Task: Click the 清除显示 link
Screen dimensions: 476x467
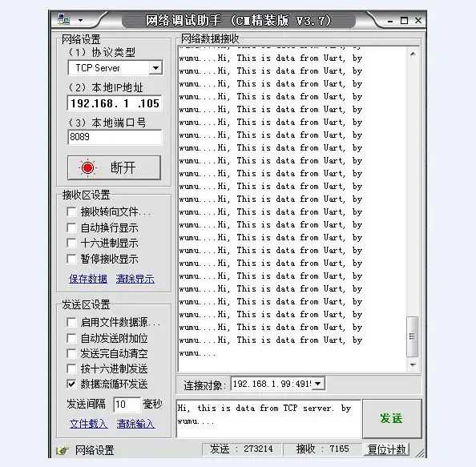Action: tap(135, 279)
